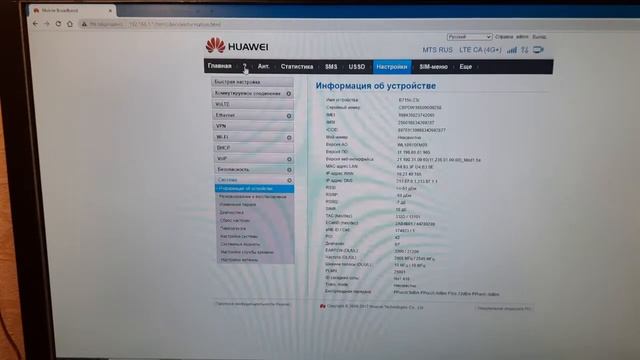Select Информация об устройстве in sidebar

[x=254, y=189]
